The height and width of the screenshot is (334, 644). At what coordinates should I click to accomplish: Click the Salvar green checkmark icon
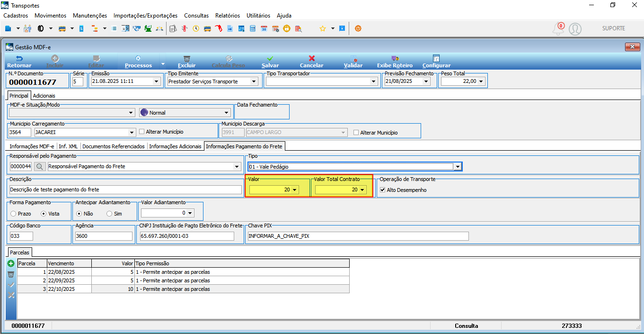tap(270, 58)
